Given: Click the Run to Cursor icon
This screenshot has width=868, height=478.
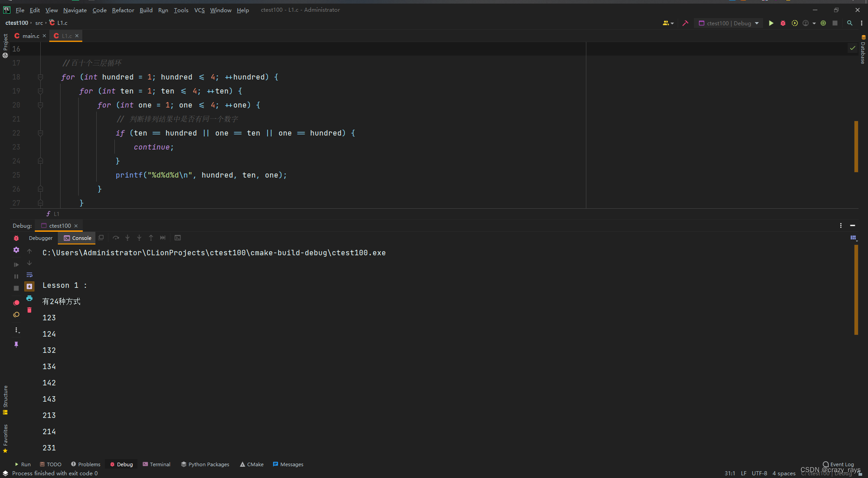Looking at the screenshot, I should click(x=163, y=238).
